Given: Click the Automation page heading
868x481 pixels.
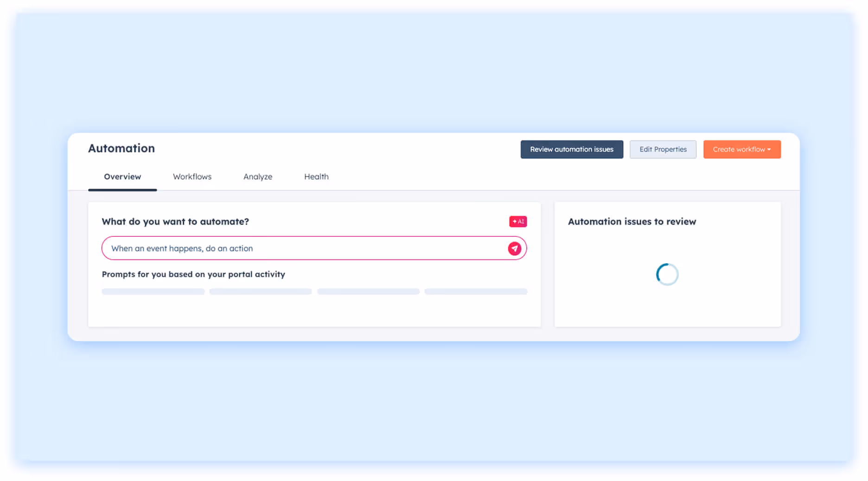Looking at the screenshot, I should (x=121, y=148).
